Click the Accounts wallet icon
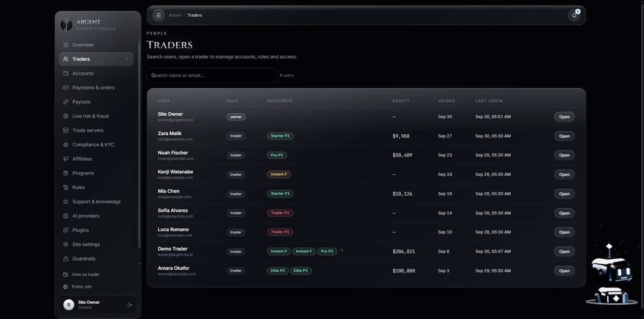Viewport: 644px width, 319px height. coord(66,73)
